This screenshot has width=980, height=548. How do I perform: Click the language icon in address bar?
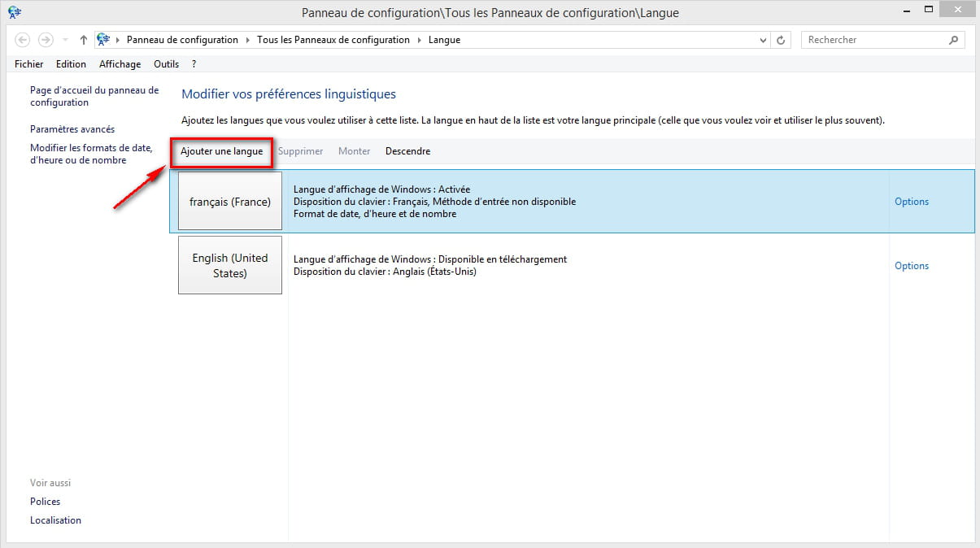103,39
